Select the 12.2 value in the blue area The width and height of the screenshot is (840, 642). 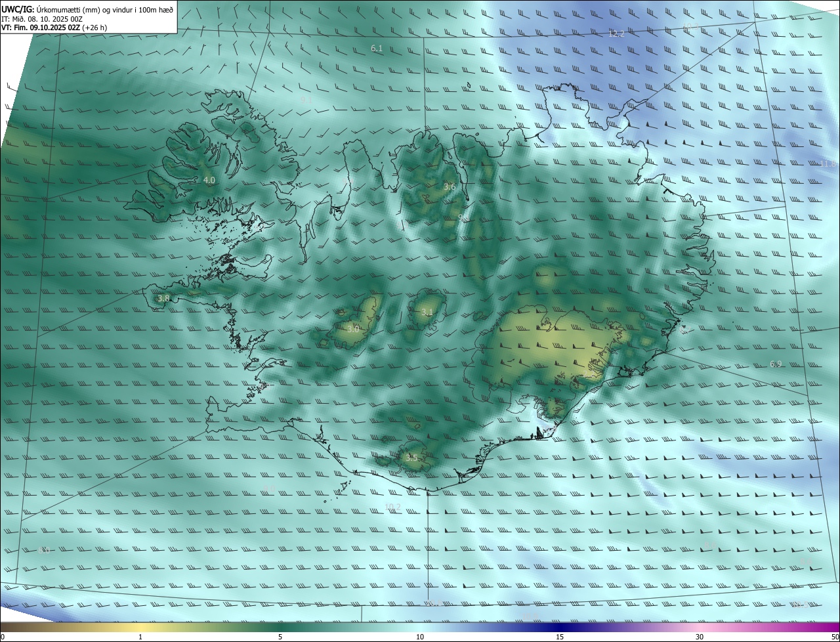tap(617, 33)
